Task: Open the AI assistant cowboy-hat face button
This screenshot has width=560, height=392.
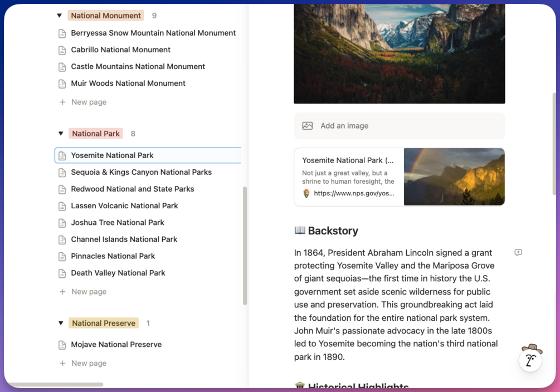Action: click(530, 358)
